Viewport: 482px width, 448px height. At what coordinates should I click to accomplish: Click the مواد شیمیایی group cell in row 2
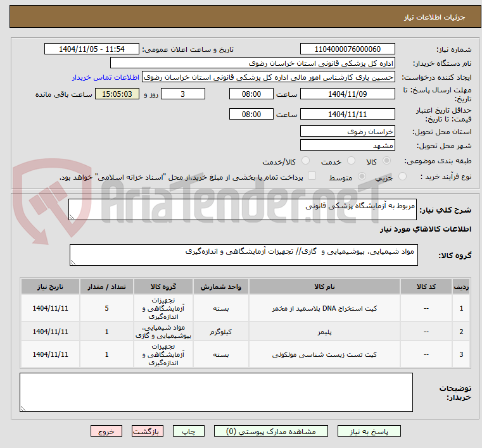point(163,332)
